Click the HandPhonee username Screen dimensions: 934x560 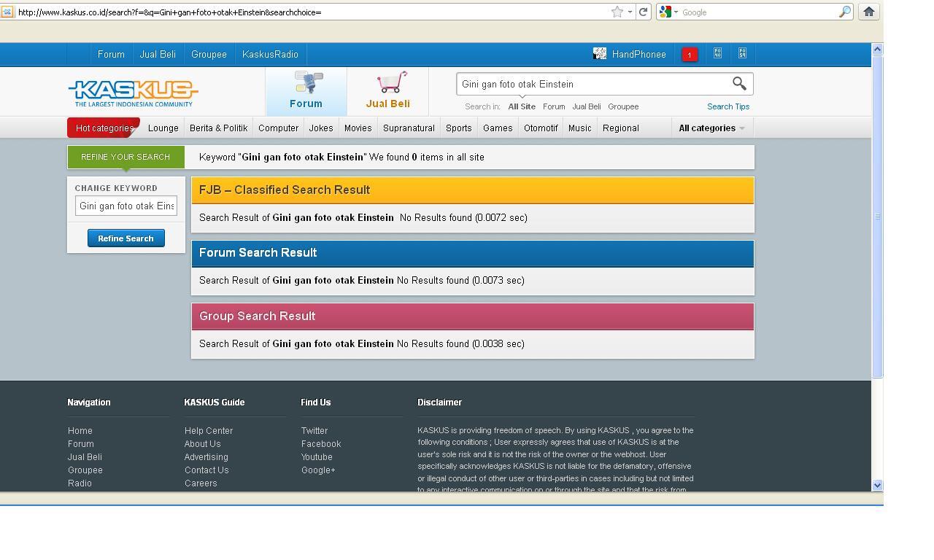point(639,55)
